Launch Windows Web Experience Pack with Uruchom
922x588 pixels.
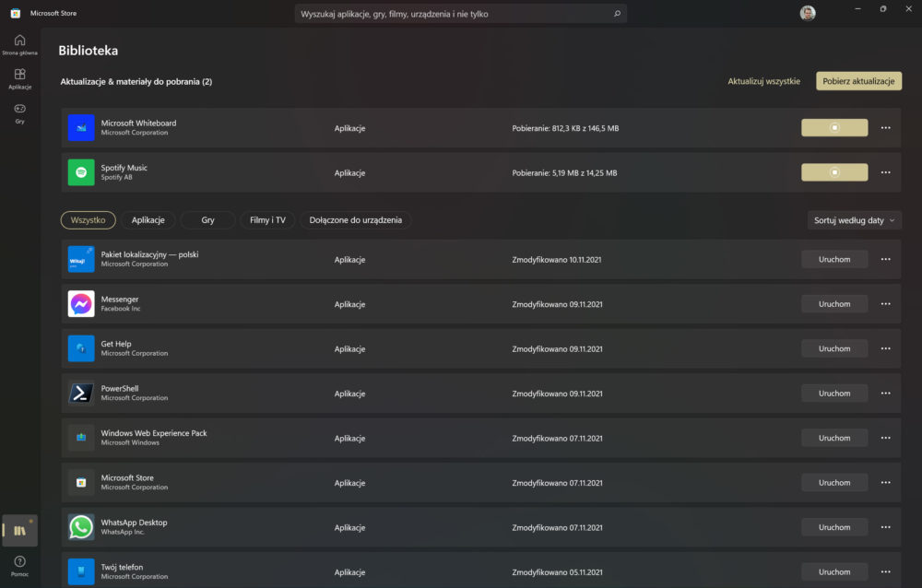834,438
